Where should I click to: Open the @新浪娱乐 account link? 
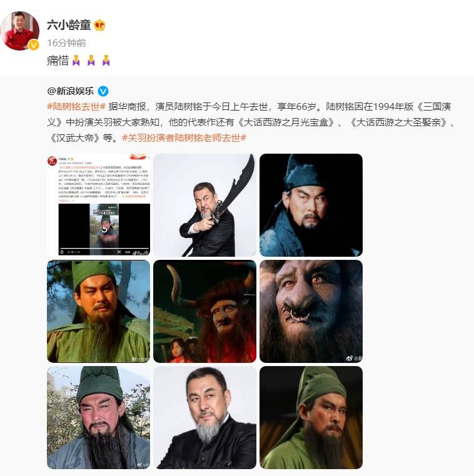point(71,91)
